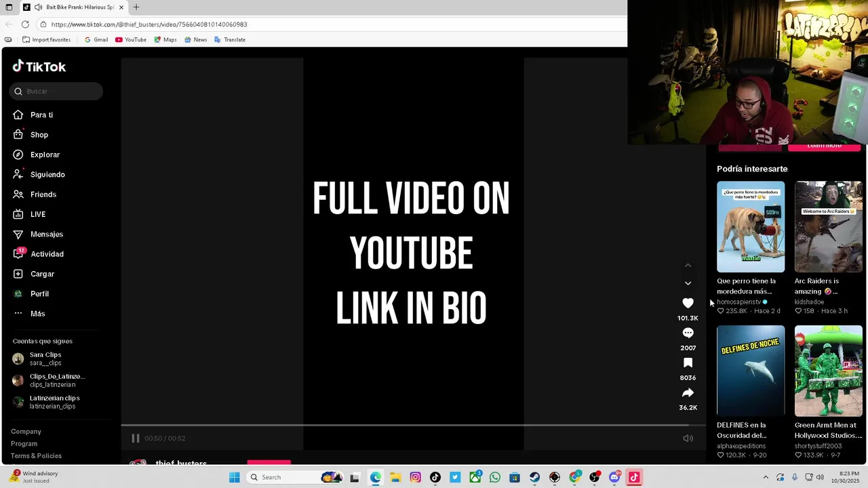This screenshot has width=868, height=488.
Task: Click alphaexpeditions username
Action: pyautogui.click(x=741, y=446)
